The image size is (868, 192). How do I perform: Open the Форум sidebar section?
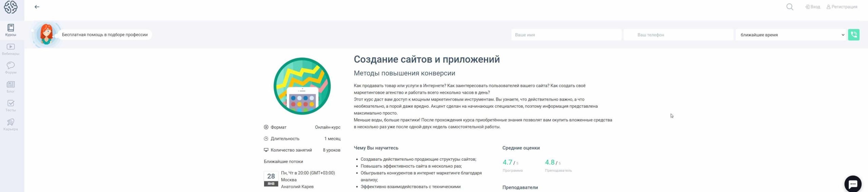[11, 68]
